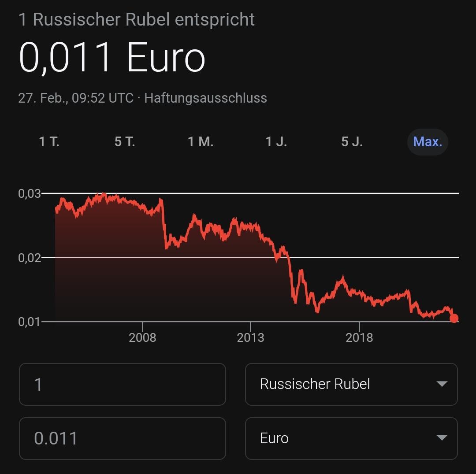This screenshot has width=476, height=474.
Task: Select the Max. range tab
Action: click(428, 142)
